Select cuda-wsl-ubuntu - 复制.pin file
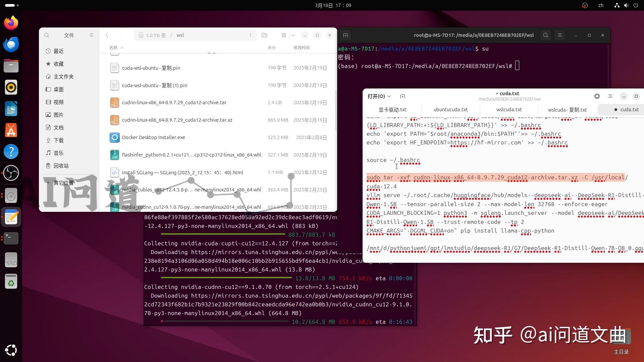The image size is (644, 362). 218,68
